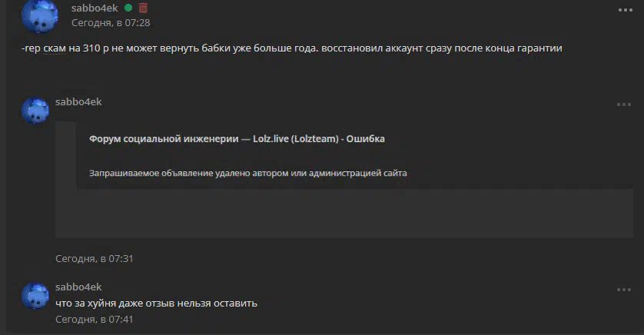The width and height of the screenshot is (644, 335).
Task: Click the 'Запрашиваемое объявление удалено' preview description
Action: 248,173
